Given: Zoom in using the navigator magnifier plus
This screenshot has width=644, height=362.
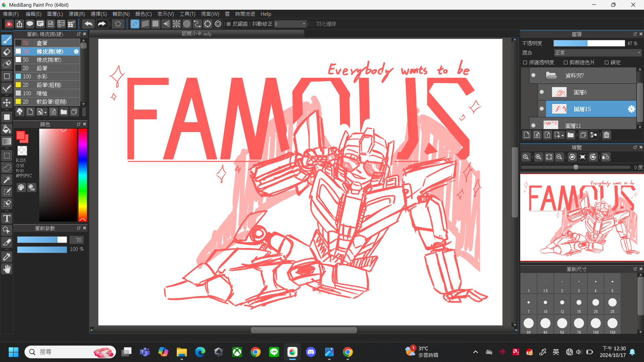Looking at the screenshot, I should pyautogui.click(x=538, y=157).
